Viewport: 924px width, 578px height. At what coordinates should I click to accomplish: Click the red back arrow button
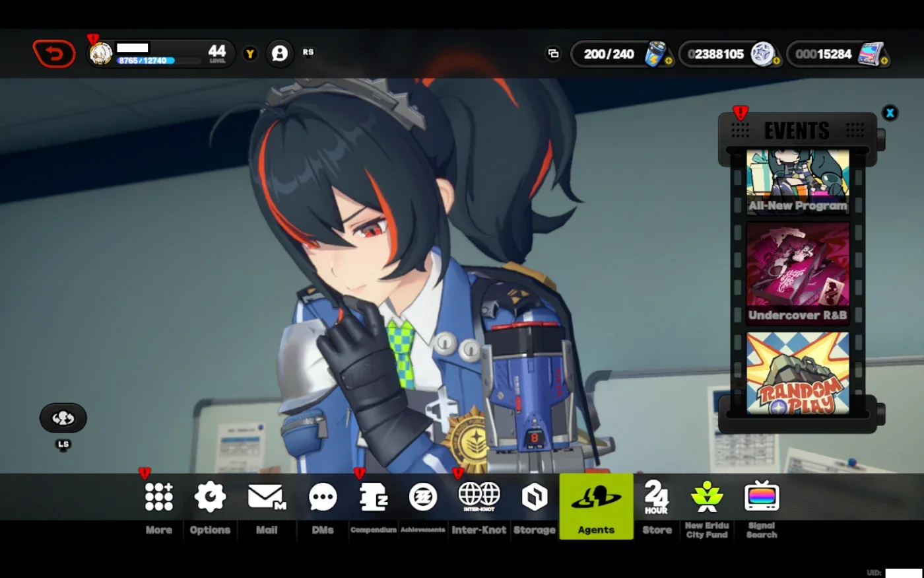(54, 54)
